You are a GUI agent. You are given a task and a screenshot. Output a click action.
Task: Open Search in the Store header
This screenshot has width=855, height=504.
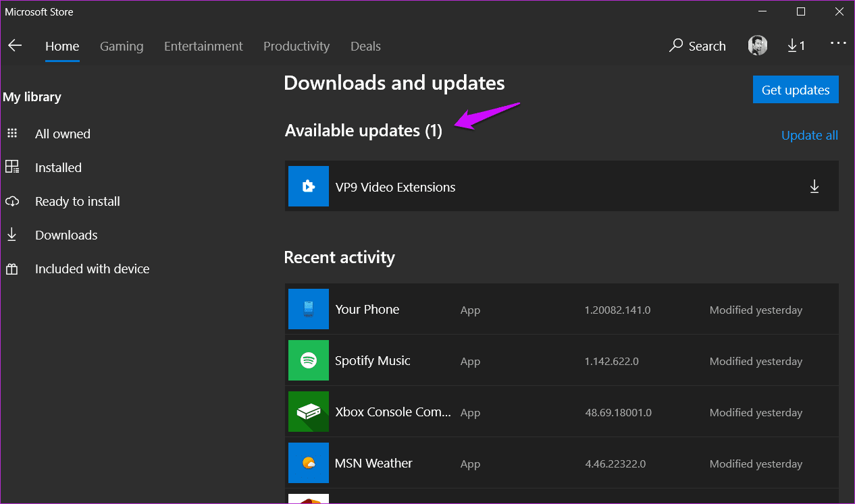[698, 46]
